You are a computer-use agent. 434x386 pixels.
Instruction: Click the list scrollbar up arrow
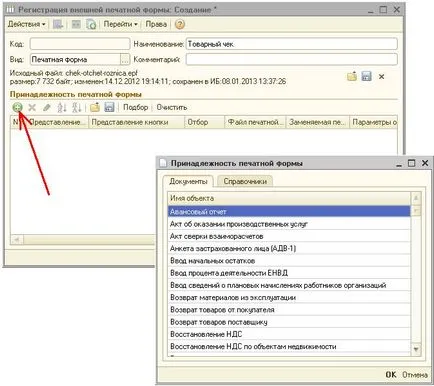tap(416, 199)
